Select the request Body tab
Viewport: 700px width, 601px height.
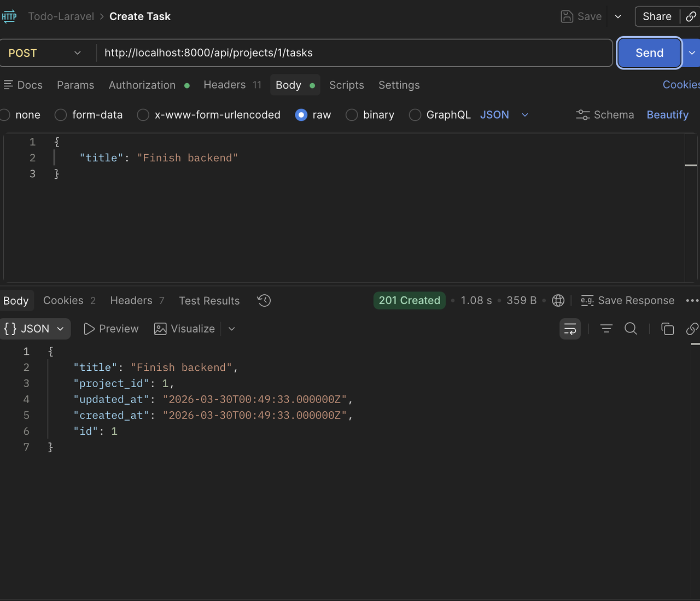295,85
